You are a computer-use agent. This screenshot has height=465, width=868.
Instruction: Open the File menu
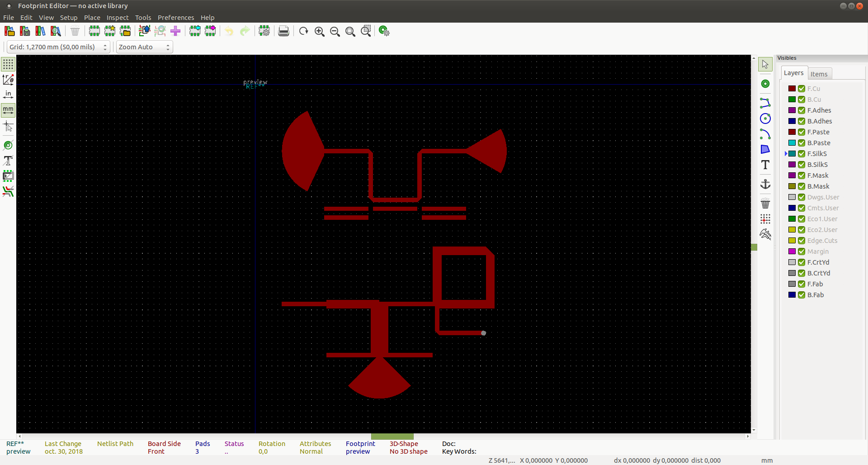tap(9, 18)
